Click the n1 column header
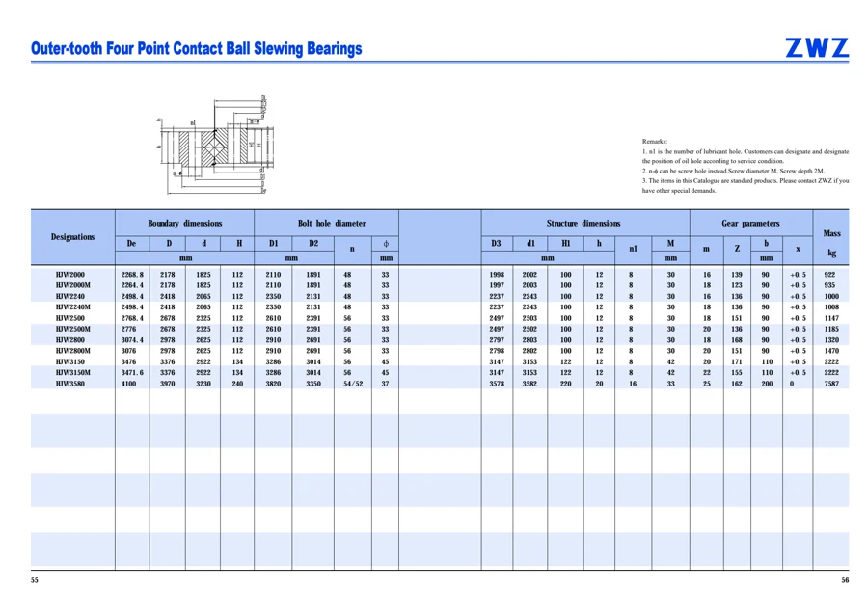This screenshot has height=613, width=868. 634,249
